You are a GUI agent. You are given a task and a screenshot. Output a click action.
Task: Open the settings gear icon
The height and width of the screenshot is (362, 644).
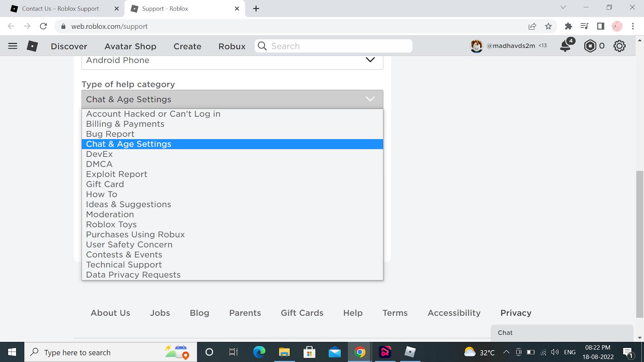coord(619,46)
